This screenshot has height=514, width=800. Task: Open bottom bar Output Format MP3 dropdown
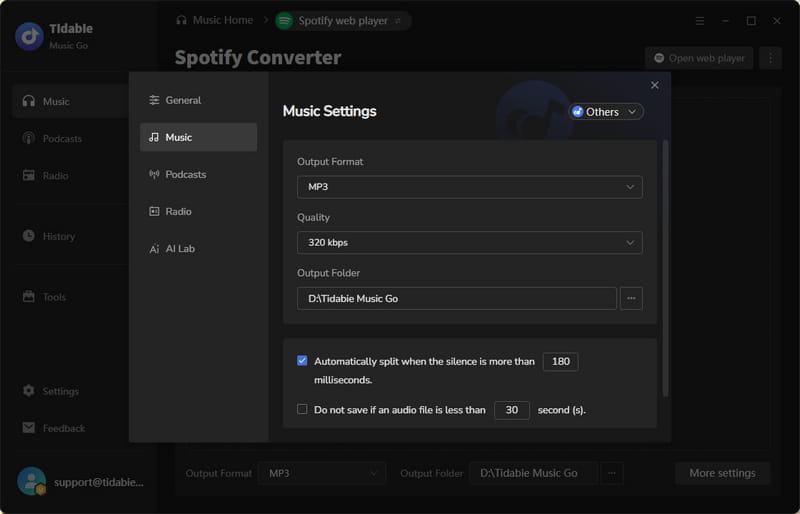pos(322,473)
